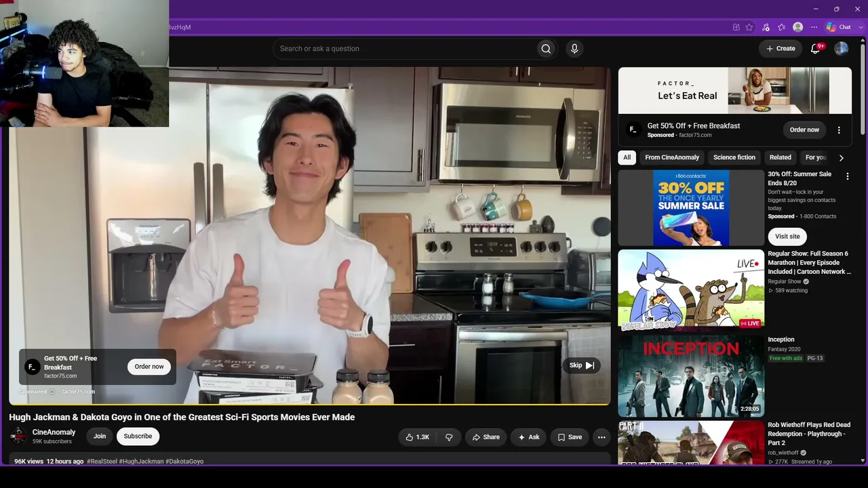Skip the Factor video ad
Image resolution: width=868 pixels, height=488 pixels.
pyautogui.click(x=581, y=365)
